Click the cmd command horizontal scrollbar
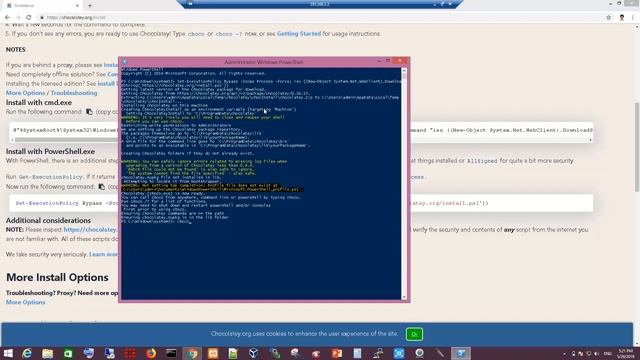Image resolution: width=640 pixels, height=360 pixels. pyautogui.click(x=301, y=140)
